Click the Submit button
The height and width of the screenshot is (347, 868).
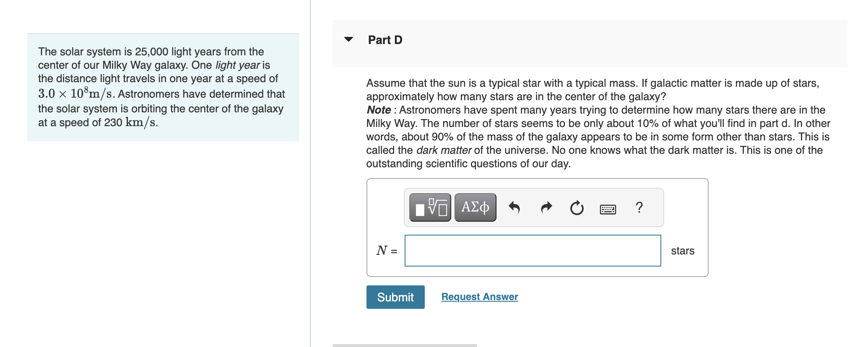click(x=395, y=297)
